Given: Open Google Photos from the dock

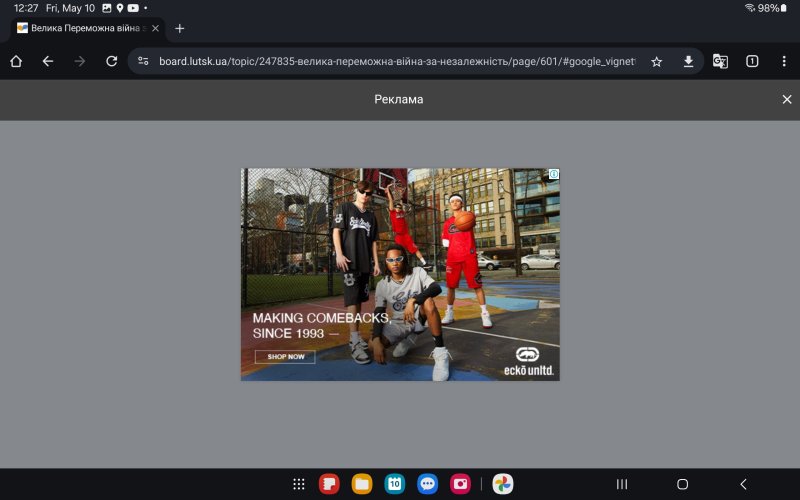Looking at the screenshot, I should [503, 484].
